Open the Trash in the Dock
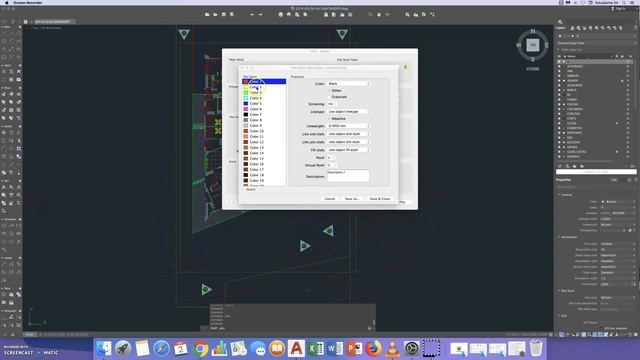This screenshot has width=640, height=360. [x=536, y=349]
